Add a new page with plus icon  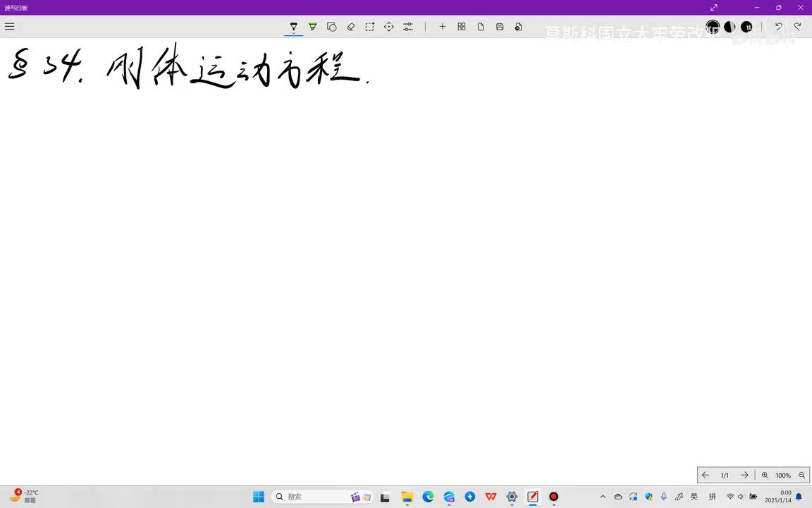point(442,26)
